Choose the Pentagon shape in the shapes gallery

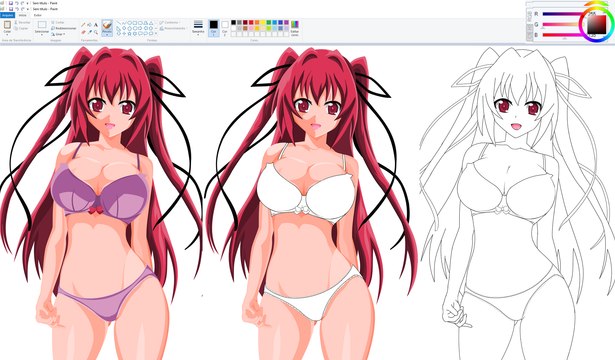pyautogui.click(x=129, y=28)
